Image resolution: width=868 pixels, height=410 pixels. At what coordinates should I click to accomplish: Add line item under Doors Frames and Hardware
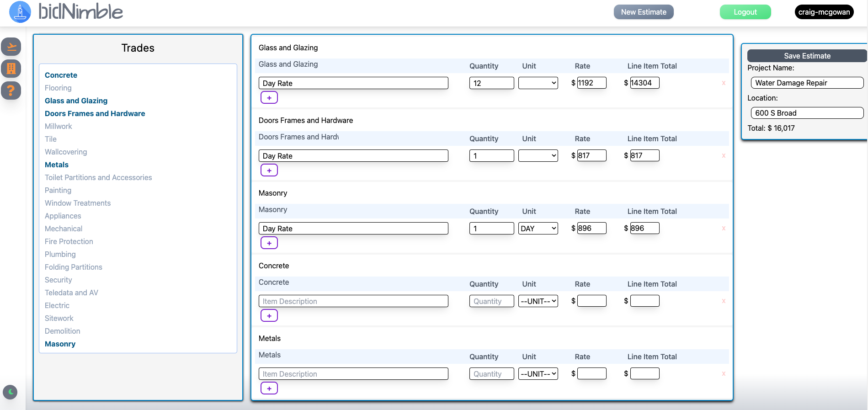pos(269,170)
